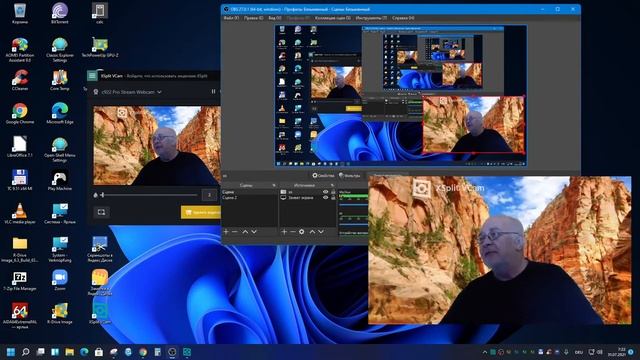This screenshot has height=360, width=640.
Task: Open the Вид menu in OBS
Action: pos(275,18)
